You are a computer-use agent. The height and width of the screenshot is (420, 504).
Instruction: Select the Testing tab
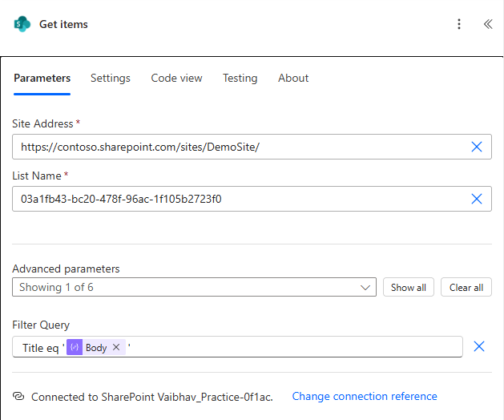coord(240,78)
